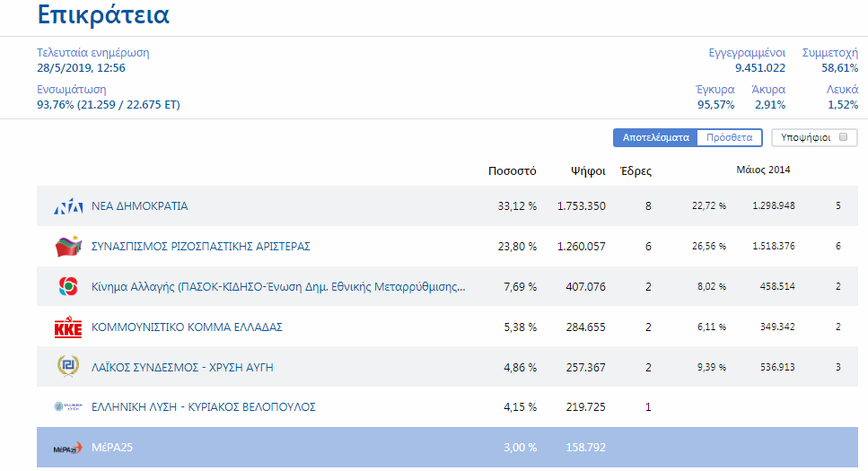Open the ΜέΡΑ25 party link
Image resolution: width=868 pixels, height=471 pixels.
tap(112, 447)
